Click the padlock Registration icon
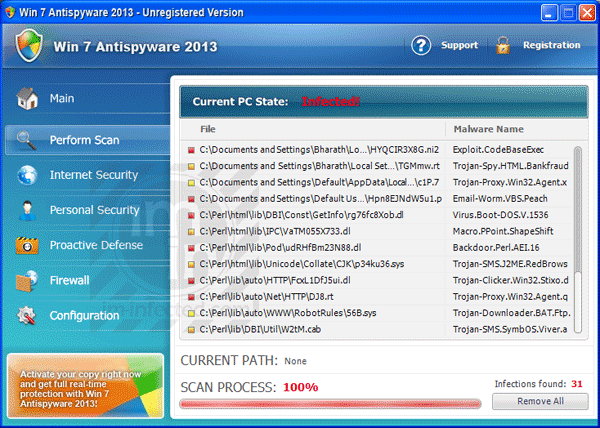The width and height of the screenshot is (600, 428). pos(503,46)
